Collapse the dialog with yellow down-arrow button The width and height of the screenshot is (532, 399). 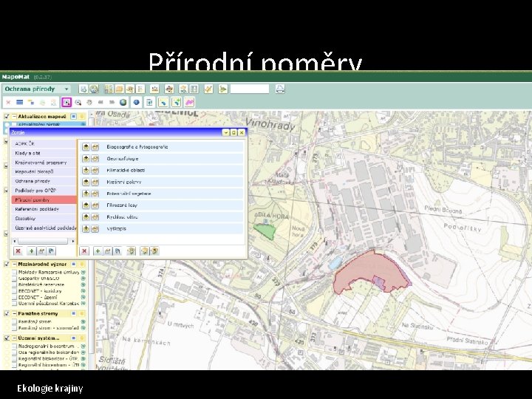(x=225, y=132)
